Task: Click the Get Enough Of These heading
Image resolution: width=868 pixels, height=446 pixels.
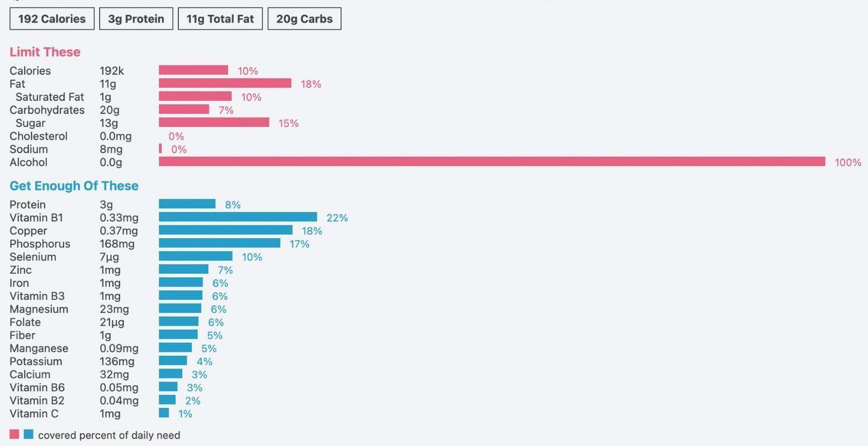Action: [74, 186]
